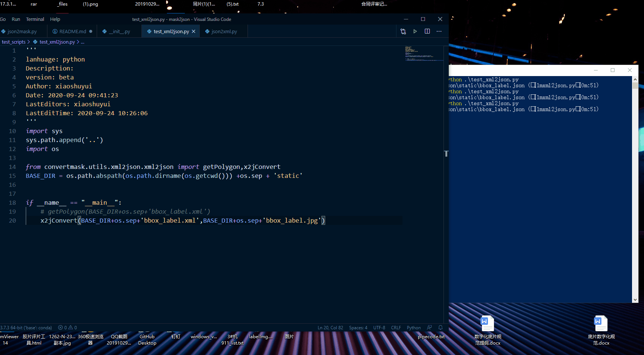This screenshot has height=355, width=644.
Task: Close the test_xml2json.py tab
Action: point(193,32)
